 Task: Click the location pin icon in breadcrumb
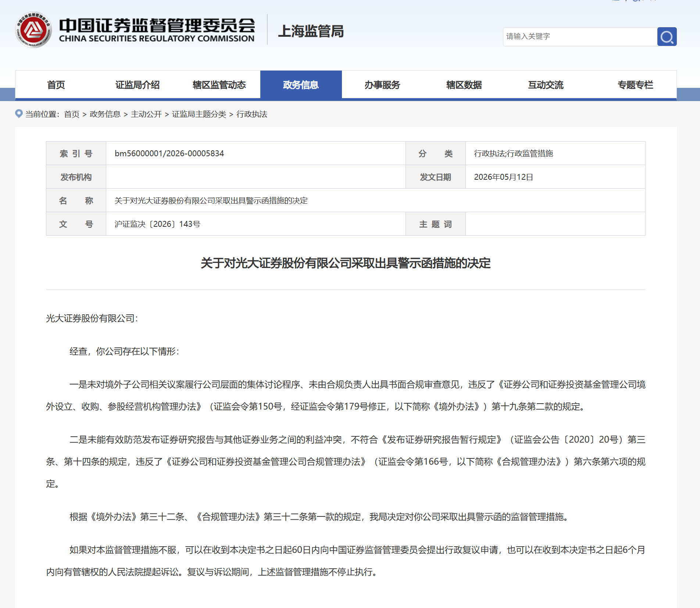[x=19, y=114]
